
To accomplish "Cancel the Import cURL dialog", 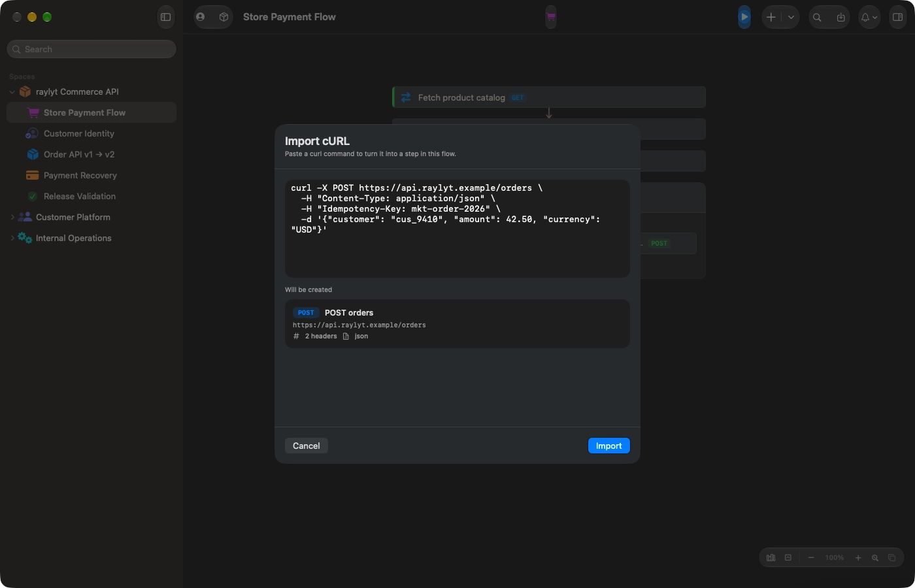I will coord(307,446).
